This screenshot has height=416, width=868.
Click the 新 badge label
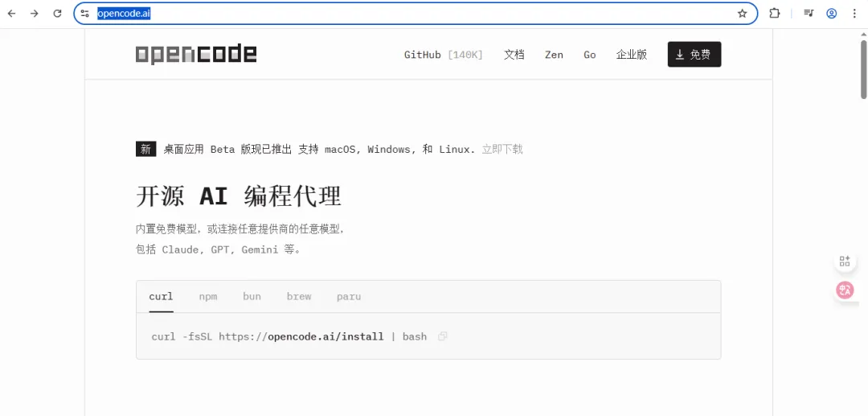145,149
